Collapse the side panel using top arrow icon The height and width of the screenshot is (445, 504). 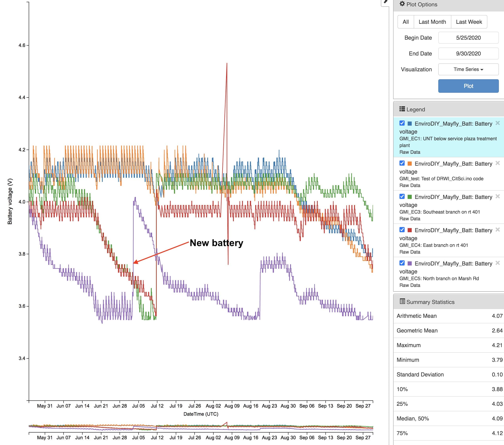point(386,2)
